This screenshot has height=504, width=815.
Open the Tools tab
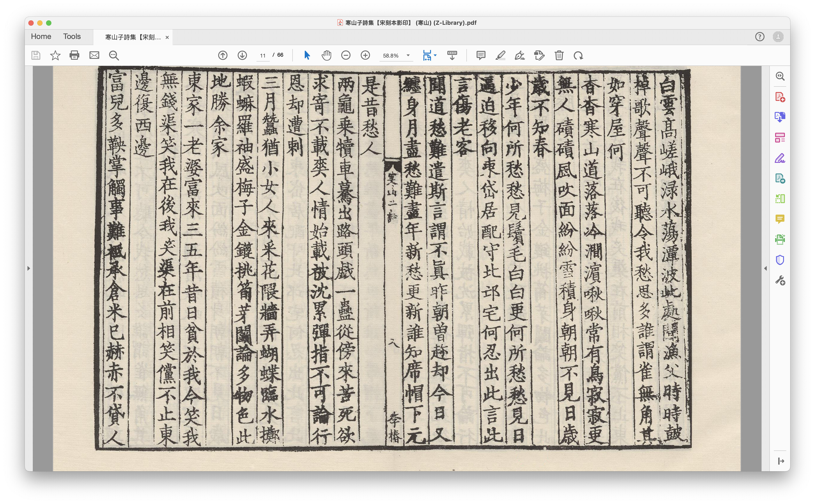[72, 36]
